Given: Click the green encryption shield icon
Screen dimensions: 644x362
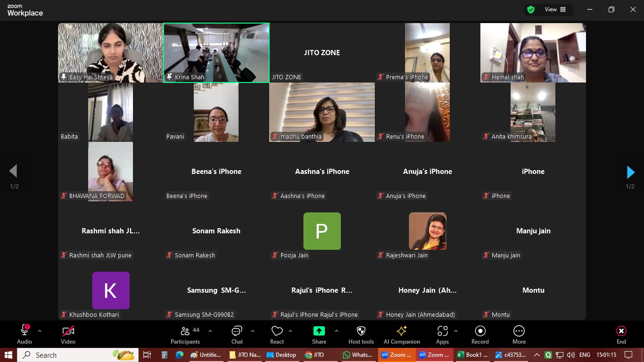Looking at the screenshot, I should tap(531, 9).
